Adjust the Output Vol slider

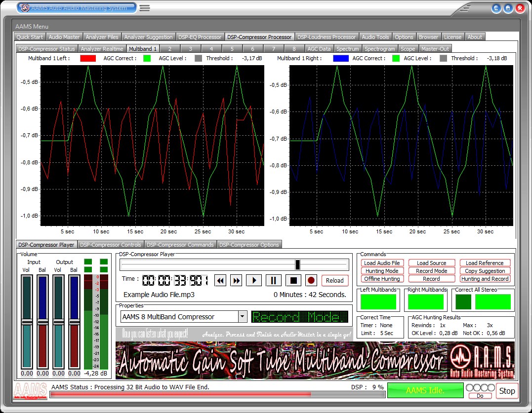(58, 322)
